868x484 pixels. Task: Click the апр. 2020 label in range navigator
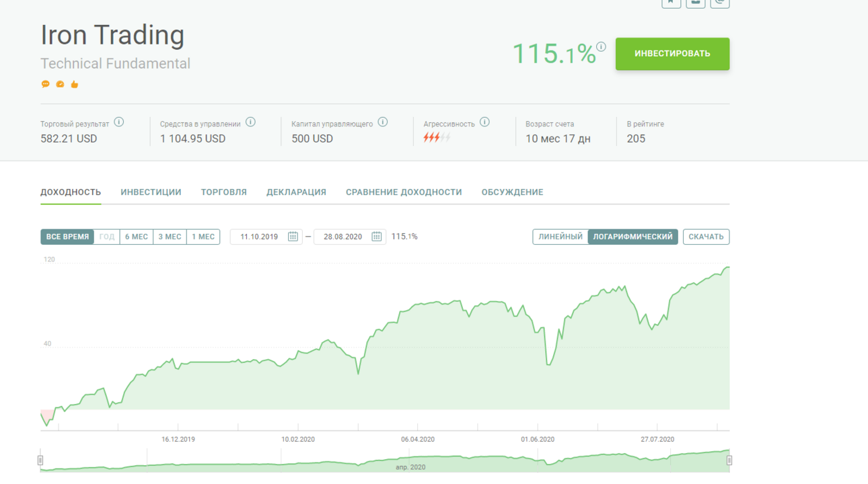click(x=410, y=467)
